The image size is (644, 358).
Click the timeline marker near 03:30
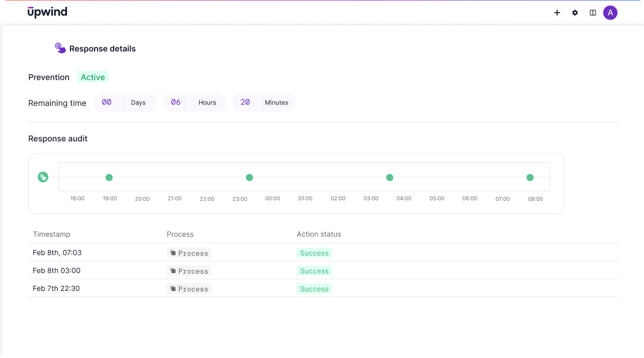pyautogui.click(x=390, y=177)
